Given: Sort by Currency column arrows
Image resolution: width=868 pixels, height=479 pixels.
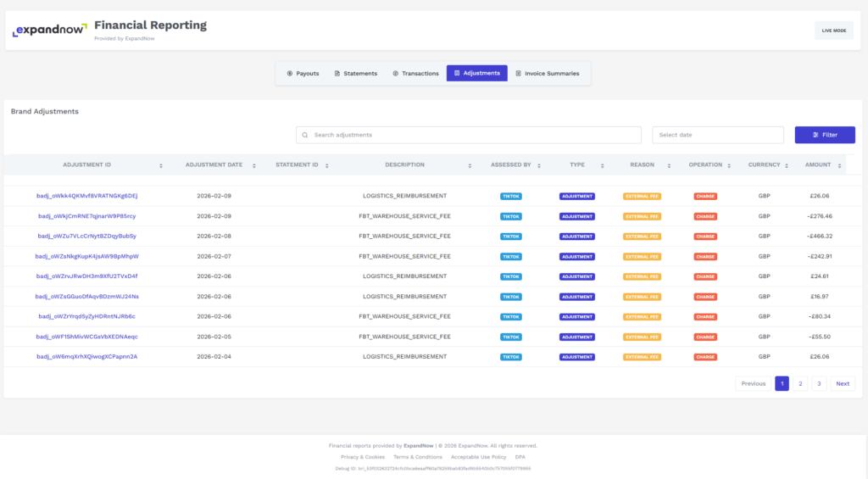Looking at the screenshot, I should tap(786, 165).
